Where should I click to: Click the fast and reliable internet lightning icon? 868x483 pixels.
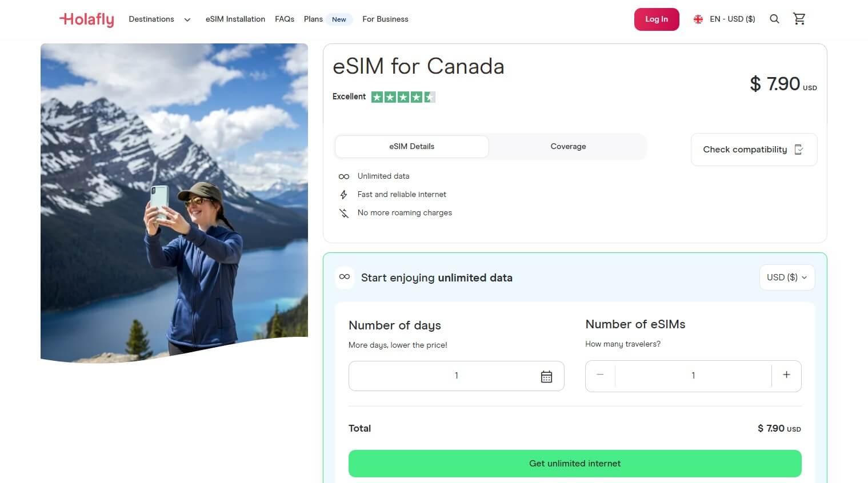pos(344,194)
